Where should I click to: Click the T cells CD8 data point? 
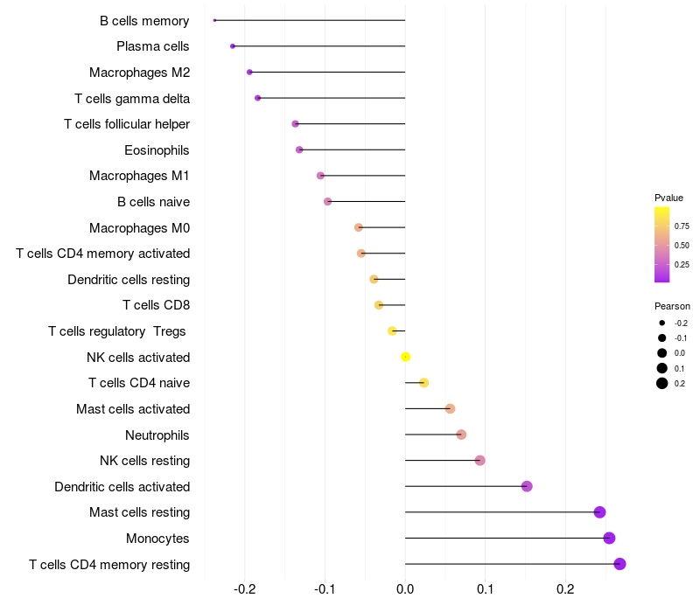(379, 305)
